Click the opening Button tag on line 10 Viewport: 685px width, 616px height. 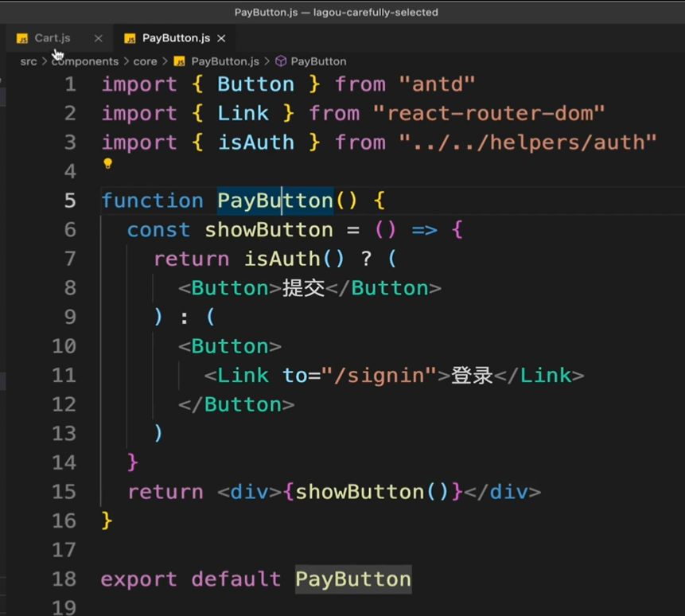tap(230, 346)
